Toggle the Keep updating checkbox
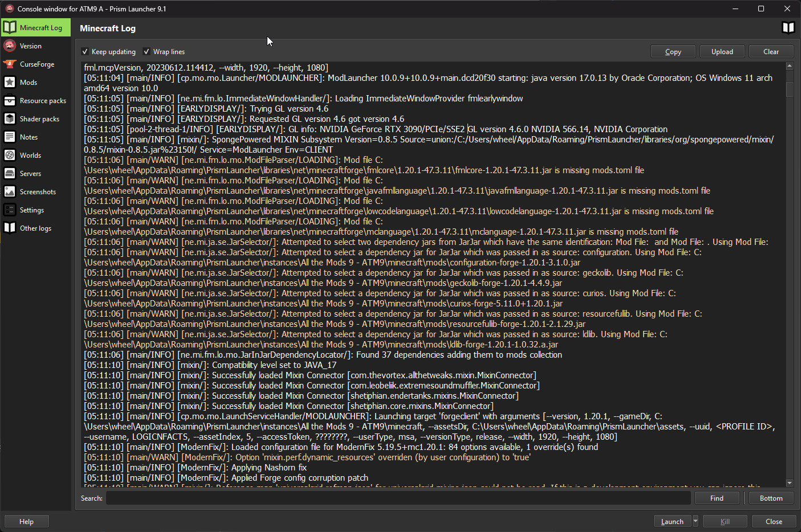The width and height of the screenshot is (801, 532). tap(85, 51)
